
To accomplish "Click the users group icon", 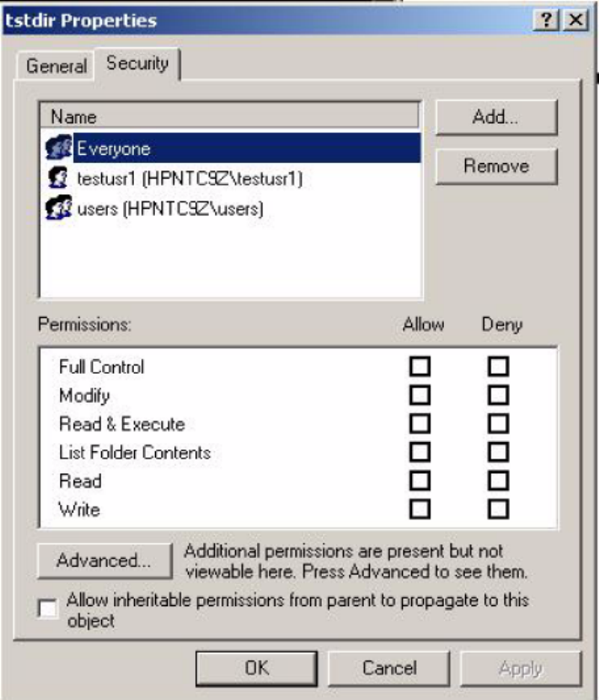I will tap(59, 209).
